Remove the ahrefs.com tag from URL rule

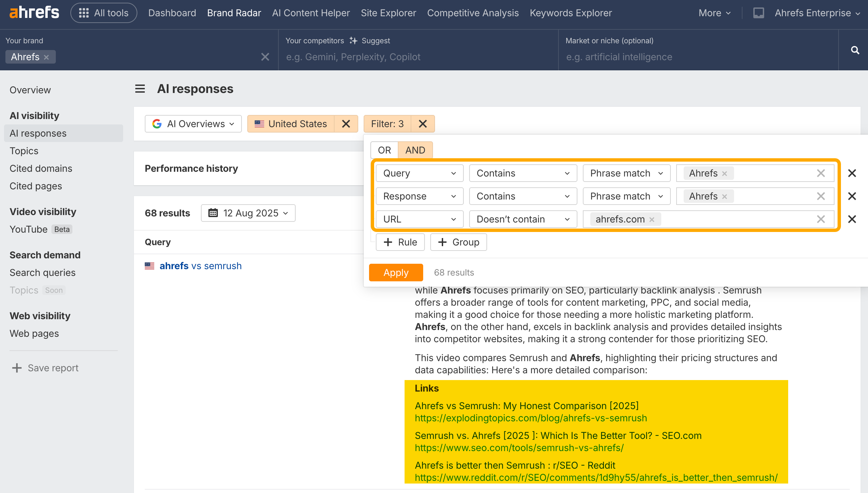click(x=652, y=219)
